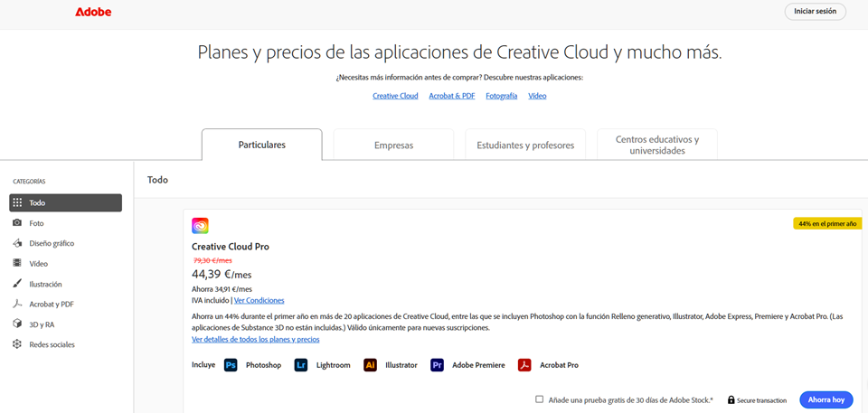Click the blue Ahorra hoy button
Image resolution: width=868 pixels, height=413 pixels.
[826, 399]
